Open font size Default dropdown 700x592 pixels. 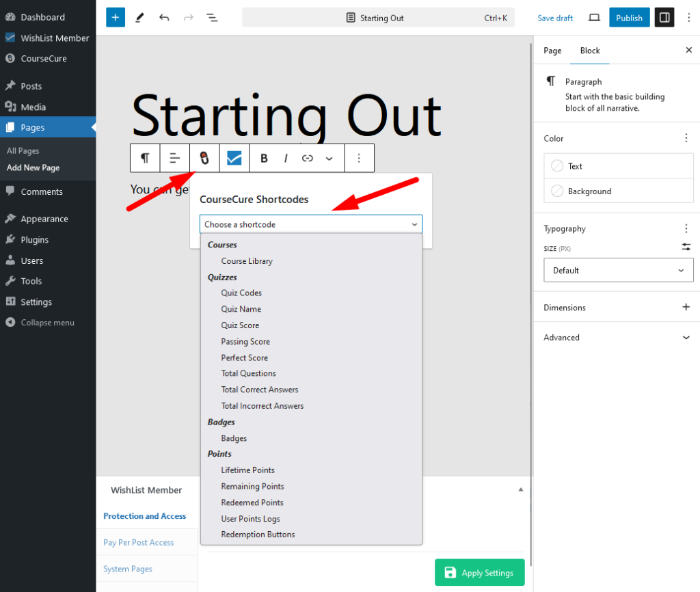click(618, 270)
